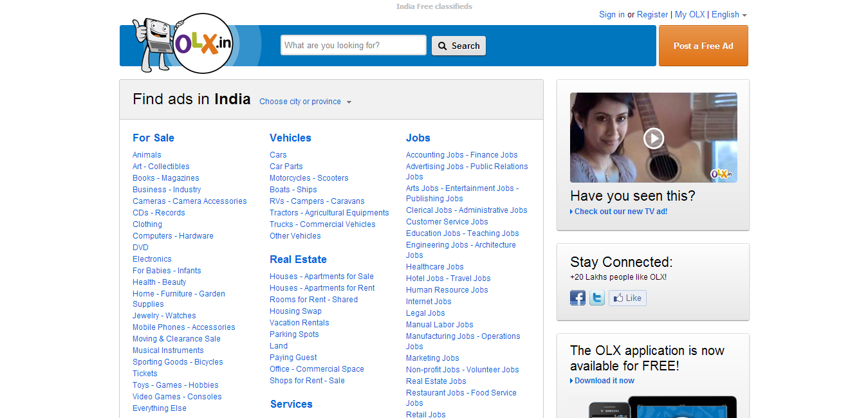This screenshot has width=868, height=418.
Task: Open Video Games - Consoles
Action: coord(177,397)
